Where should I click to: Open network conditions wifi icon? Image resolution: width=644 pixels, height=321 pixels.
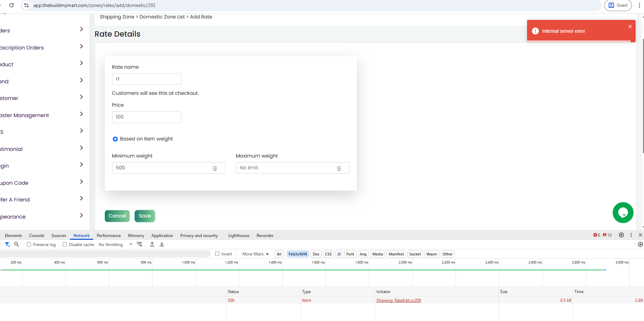(140, 244)
